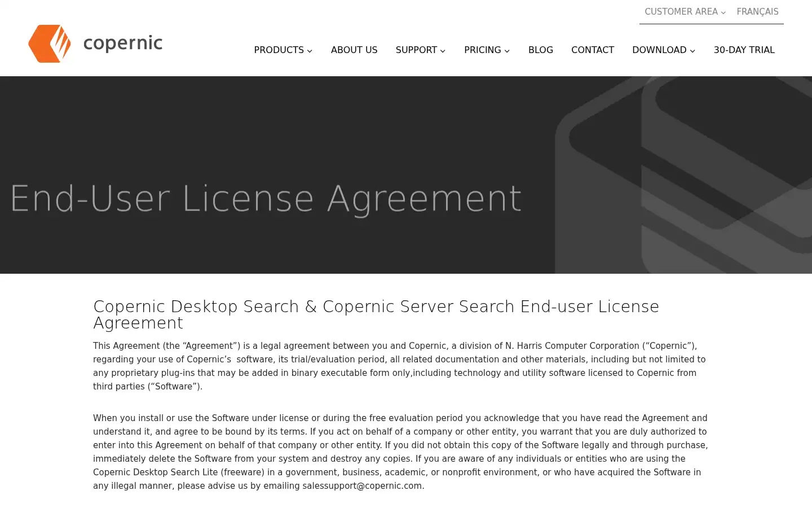This screenshot has height=508, width=812.
Task: Switch the site language to Français
Action: (x=757, y=12)
